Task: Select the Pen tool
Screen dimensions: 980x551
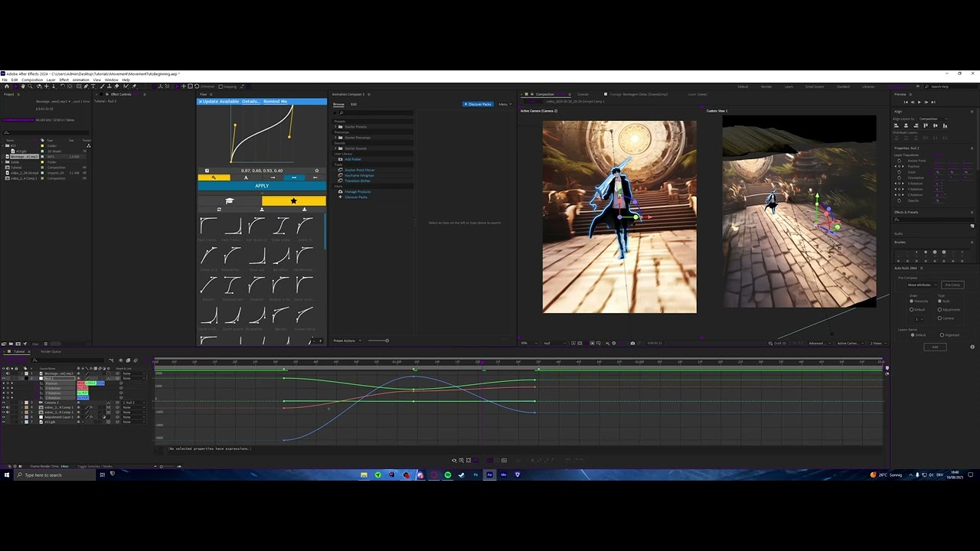Action: pos(86,86)
